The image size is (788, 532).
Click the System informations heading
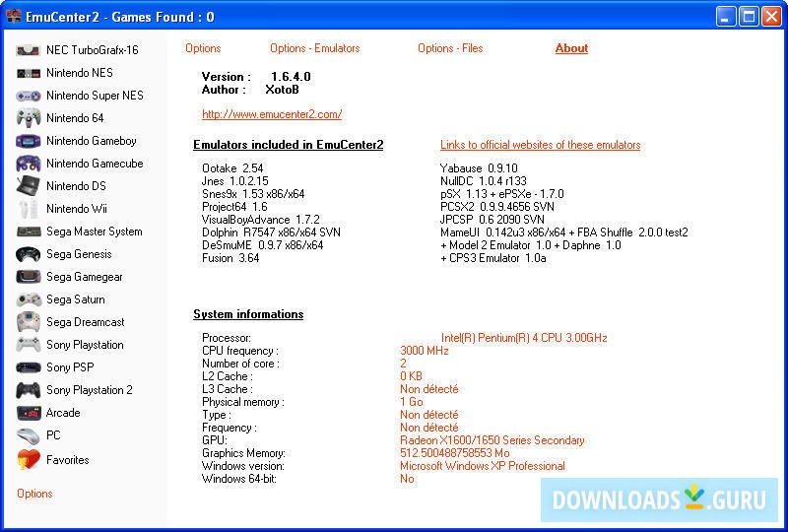(248, 314)
